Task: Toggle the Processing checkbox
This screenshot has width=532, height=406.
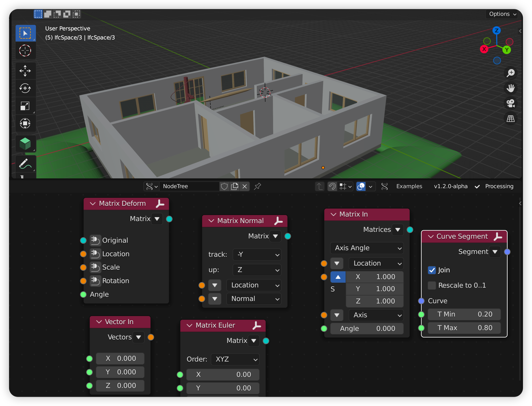Action: click(x=477, y=186)
